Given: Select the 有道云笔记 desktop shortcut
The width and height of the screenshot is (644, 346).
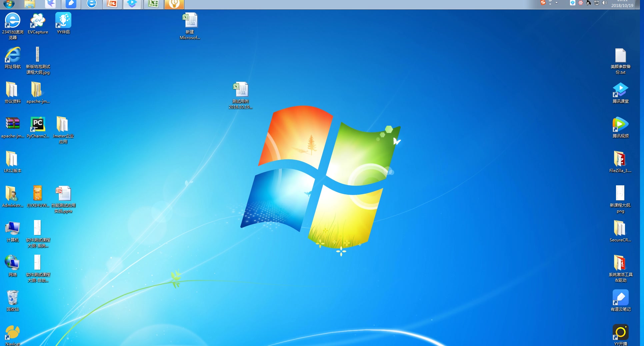Looking at the screenshot, I should pyautogui.click(x=620, y=301).
